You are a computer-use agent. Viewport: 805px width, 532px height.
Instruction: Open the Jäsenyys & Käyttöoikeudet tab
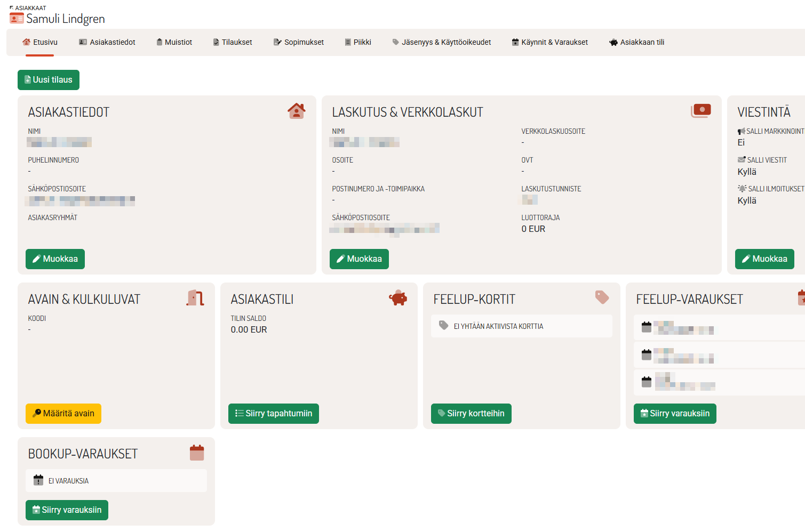point(441,42)
